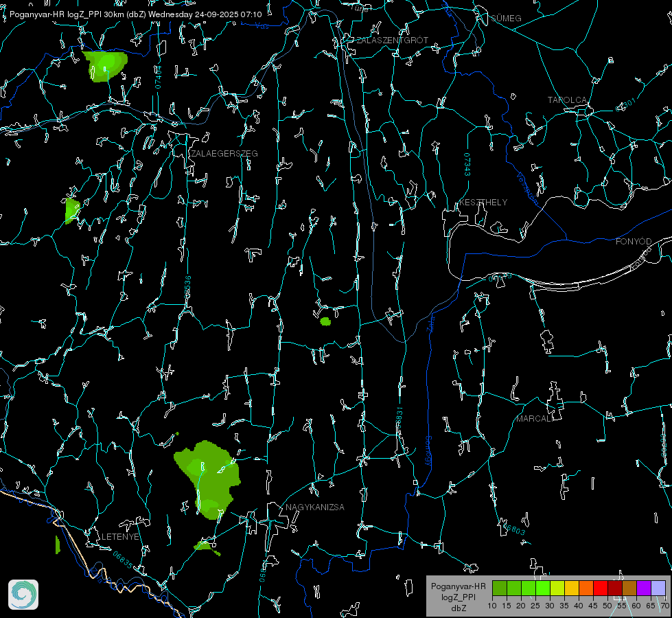672x618 pixels.
Task: Click the 07343 road number label
Action: pyautogui.click(x=467, y=165)
